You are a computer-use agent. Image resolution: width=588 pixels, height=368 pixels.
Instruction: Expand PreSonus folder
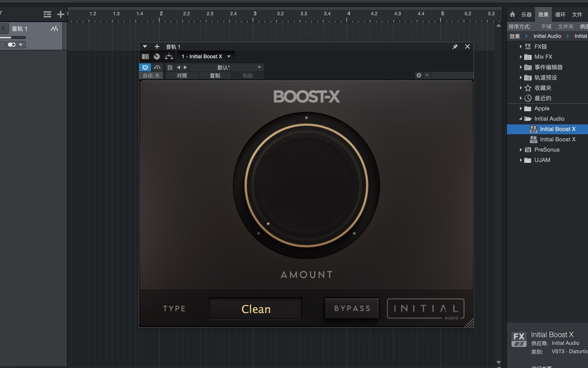click(521, 150)
